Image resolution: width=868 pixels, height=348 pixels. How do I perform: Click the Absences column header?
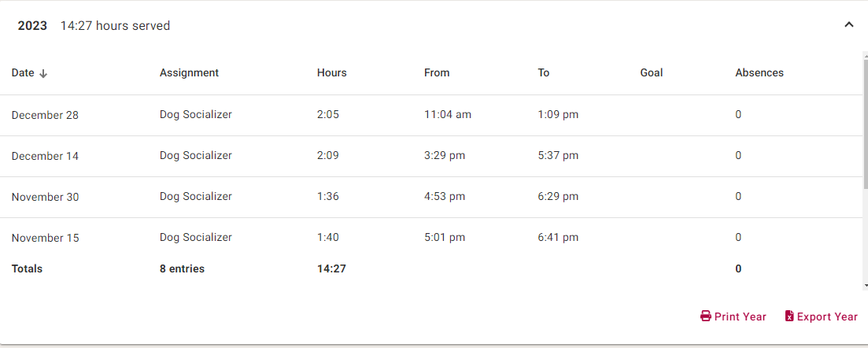click(759, 72)
